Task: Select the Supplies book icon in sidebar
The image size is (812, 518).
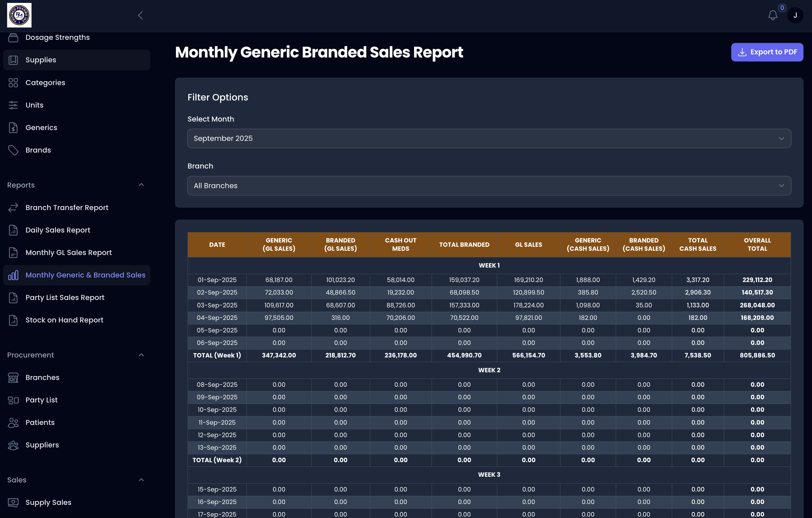Action: click(x=13, y=60)
